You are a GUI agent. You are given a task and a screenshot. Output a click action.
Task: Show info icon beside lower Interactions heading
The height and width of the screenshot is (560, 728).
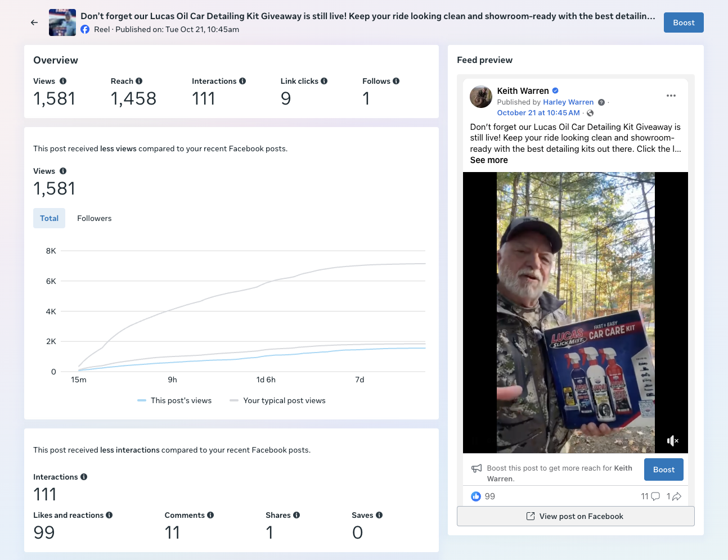84,477
